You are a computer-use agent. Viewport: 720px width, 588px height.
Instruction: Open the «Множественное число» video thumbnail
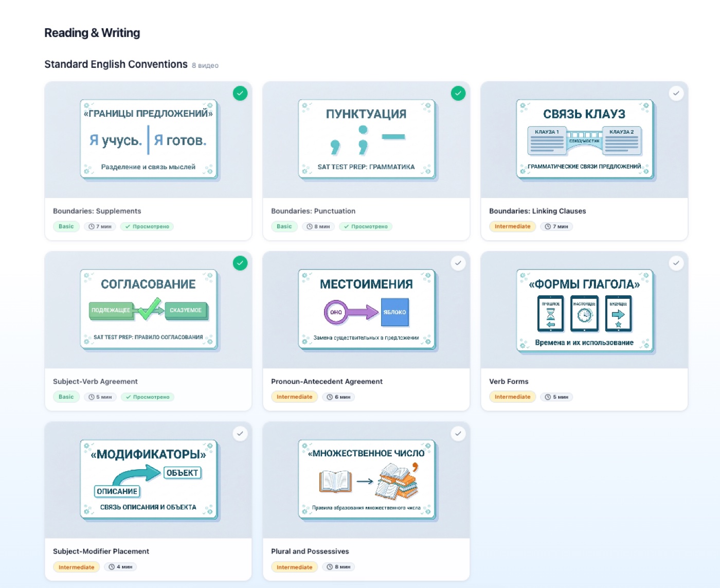click(x=366, y=480)
